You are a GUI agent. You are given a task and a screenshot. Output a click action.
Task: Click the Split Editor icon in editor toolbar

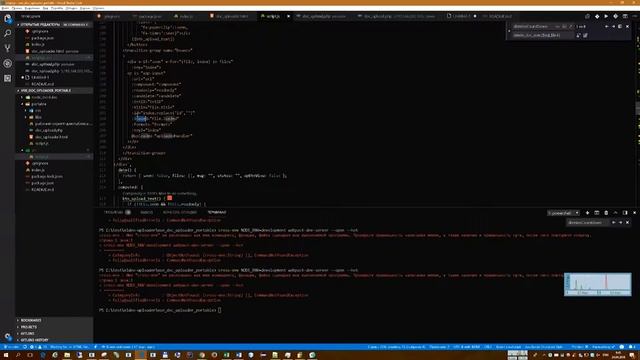coord(625,16)
